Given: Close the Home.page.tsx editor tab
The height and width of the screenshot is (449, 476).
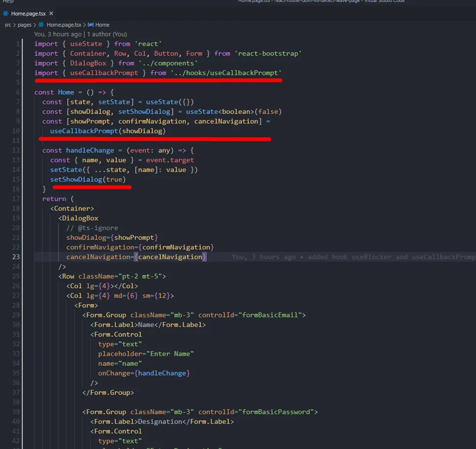Looking at the screenshot, I should coord(51,14).
